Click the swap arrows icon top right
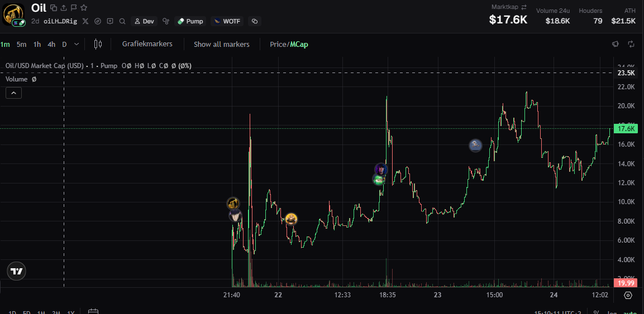 click(x=631, y=44)
